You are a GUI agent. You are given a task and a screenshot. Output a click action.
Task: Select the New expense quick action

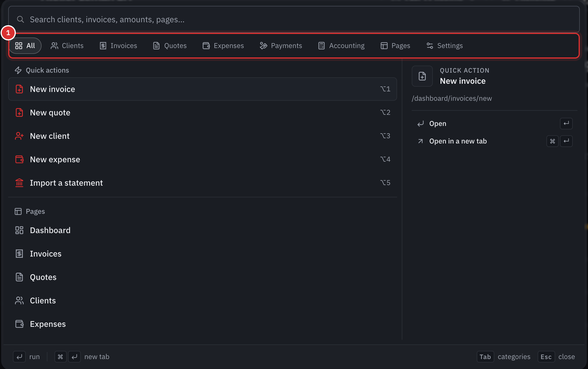click(203, 159)
